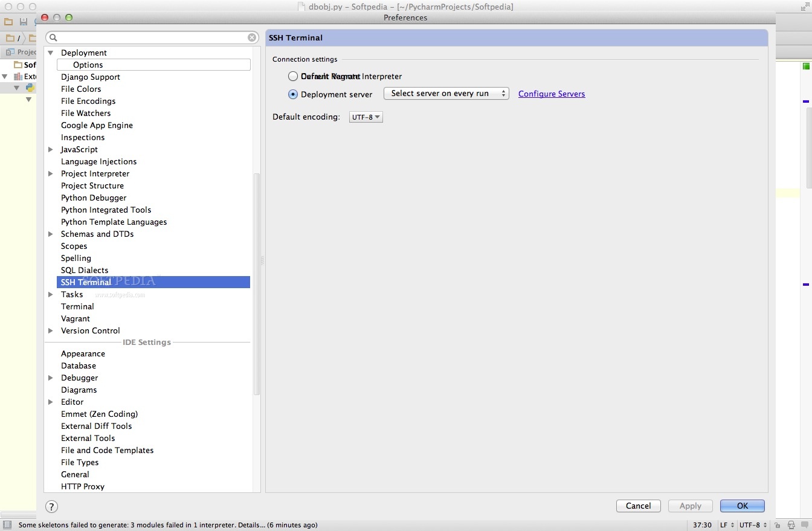Open the Event Log bubble icon

coord(804,525)
